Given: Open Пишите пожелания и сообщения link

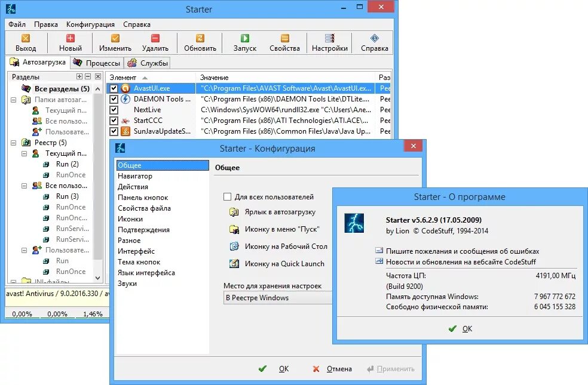Looking at the screenshot, I should [x=463, y=251].
